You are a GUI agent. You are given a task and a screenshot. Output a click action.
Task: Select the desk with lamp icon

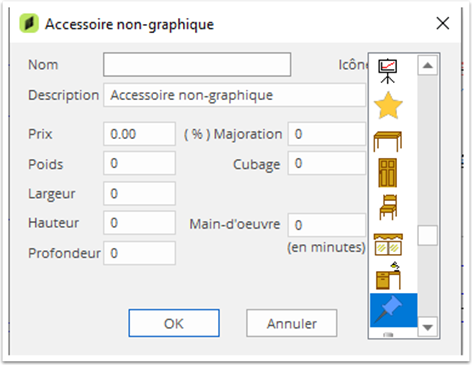388,276
